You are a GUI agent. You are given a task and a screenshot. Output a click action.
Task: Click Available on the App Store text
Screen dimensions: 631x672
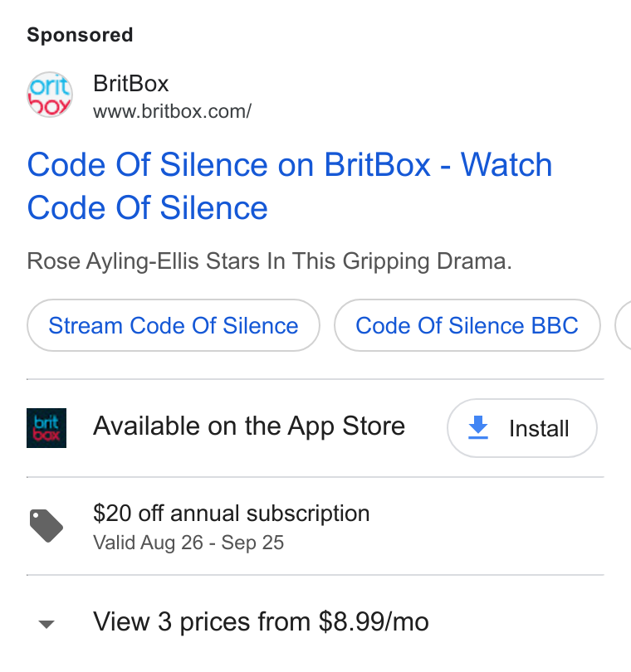click(249, 426)
